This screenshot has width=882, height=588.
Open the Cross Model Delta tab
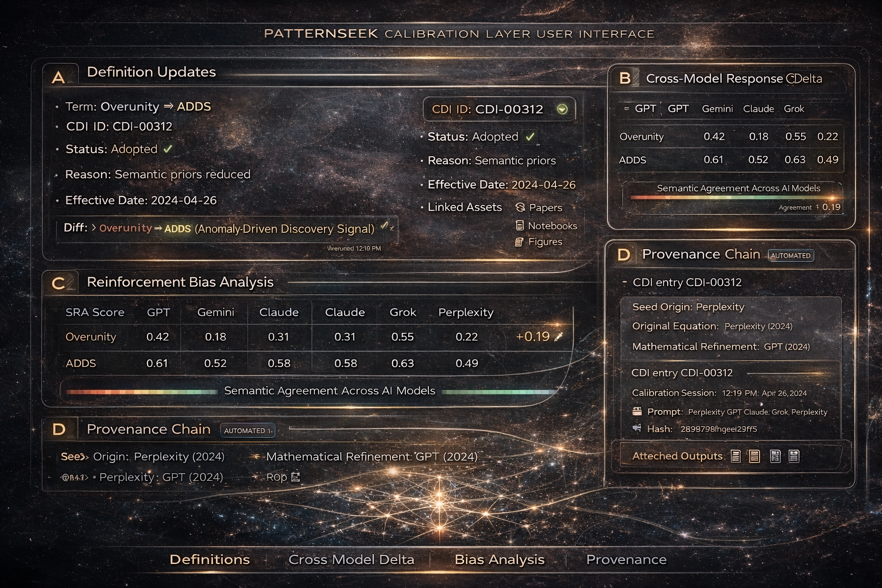352,559
